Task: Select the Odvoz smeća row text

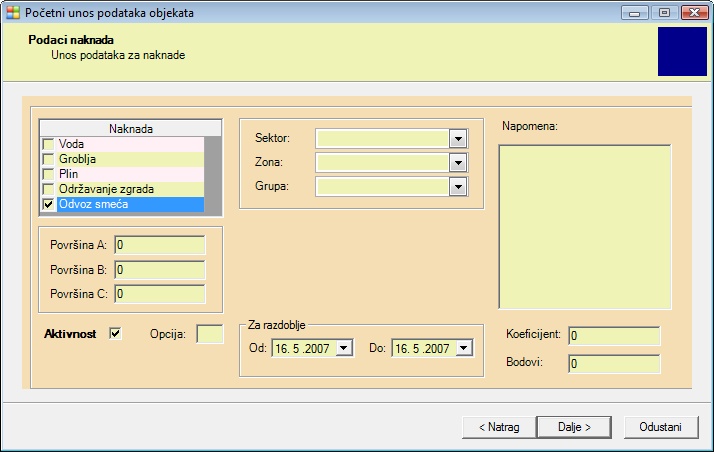Action: coord(93,204)
